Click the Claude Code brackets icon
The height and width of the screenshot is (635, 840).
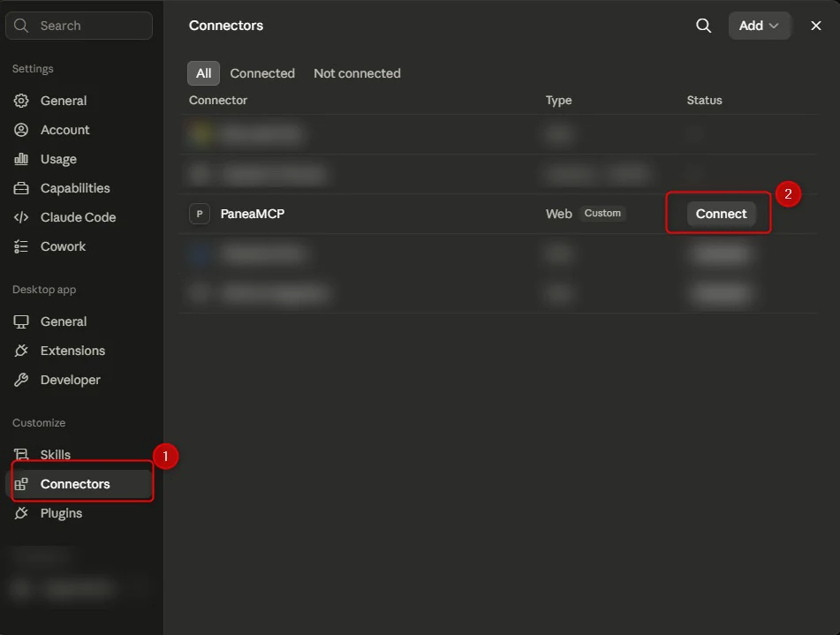tap(21, 217)
